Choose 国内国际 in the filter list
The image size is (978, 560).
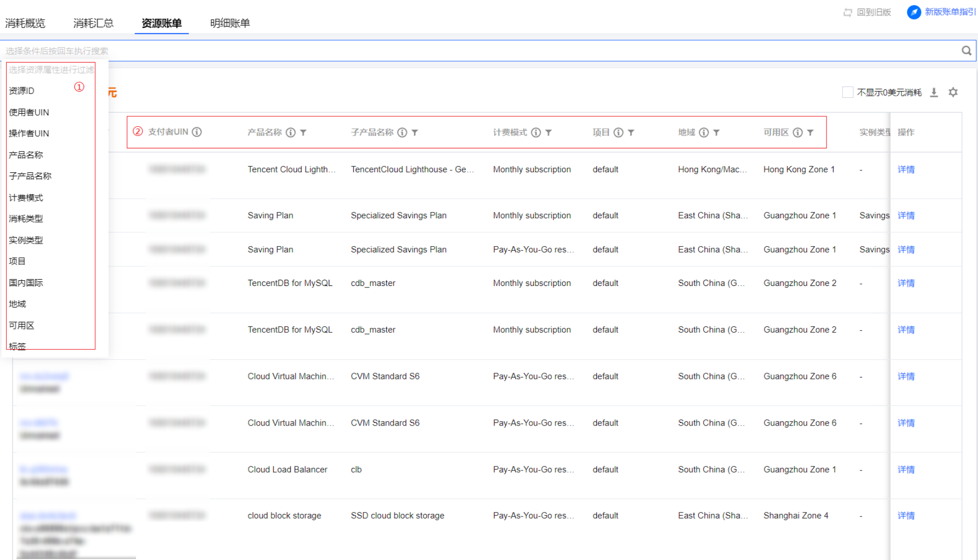(x=26, y=283)
